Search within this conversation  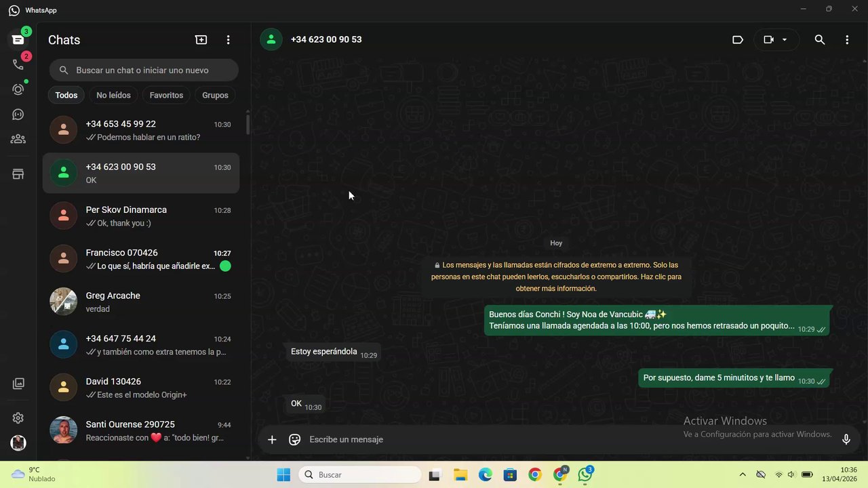pyautogui.click(x=820, y=40)
